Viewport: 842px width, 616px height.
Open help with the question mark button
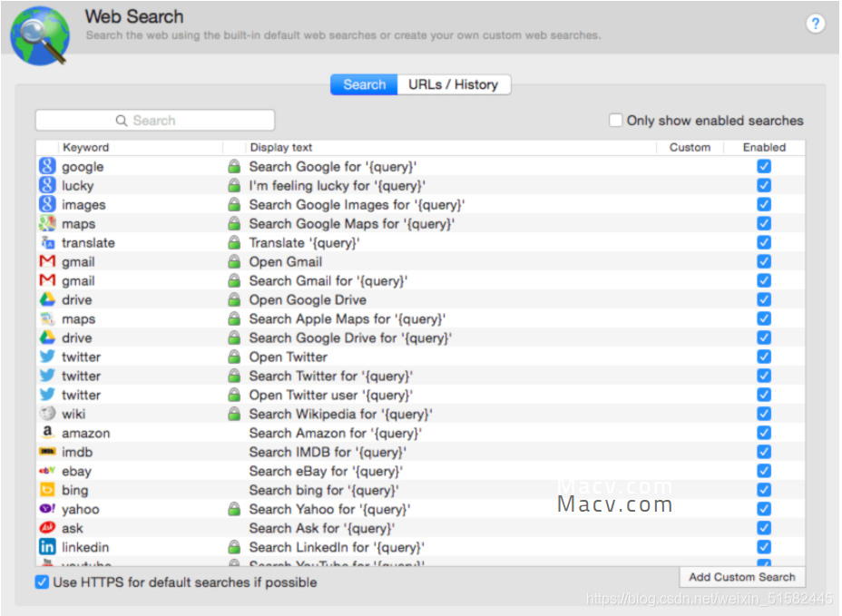click(815, 24)
